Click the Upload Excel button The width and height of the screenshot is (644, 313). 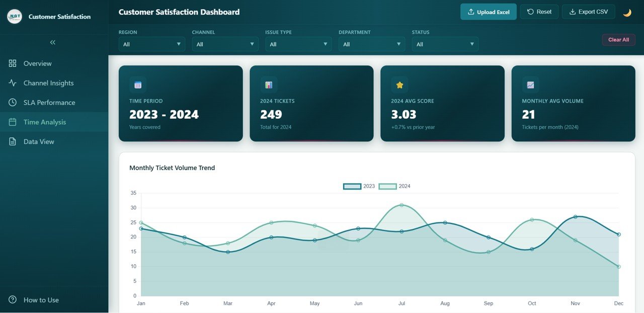tap(488, 12)
